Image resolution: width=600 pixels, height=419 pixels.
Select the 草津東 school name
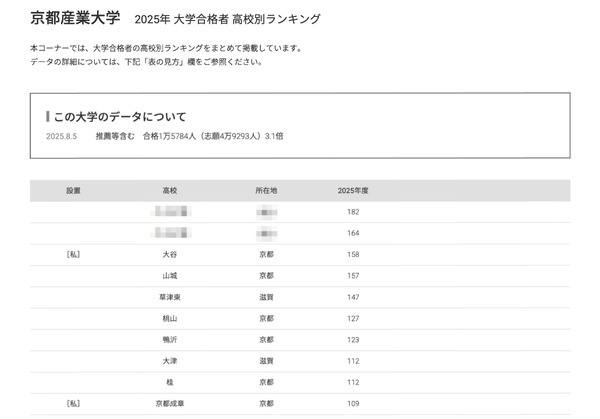[x=169, y=297]
